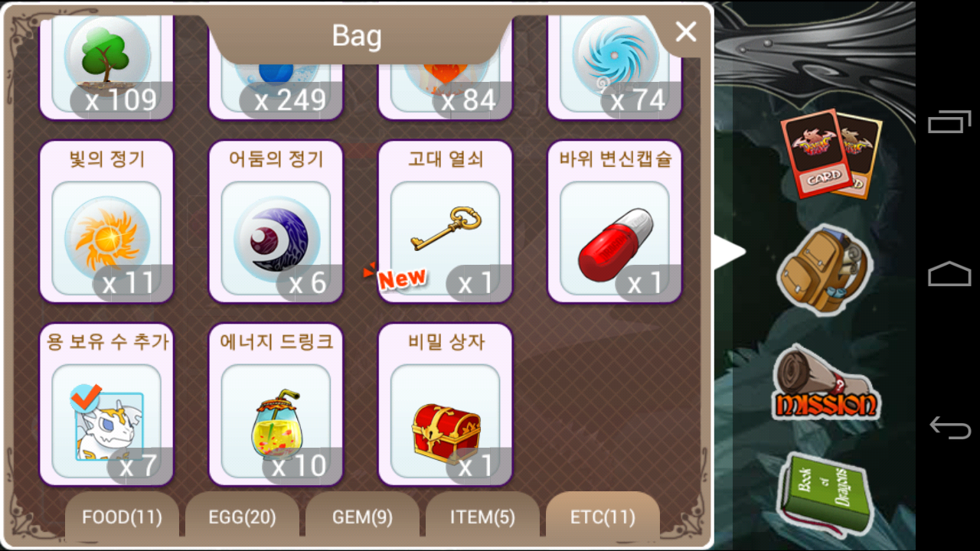Switch to the EGG(20) tab

pyautogui.click(x=242, y=517)
